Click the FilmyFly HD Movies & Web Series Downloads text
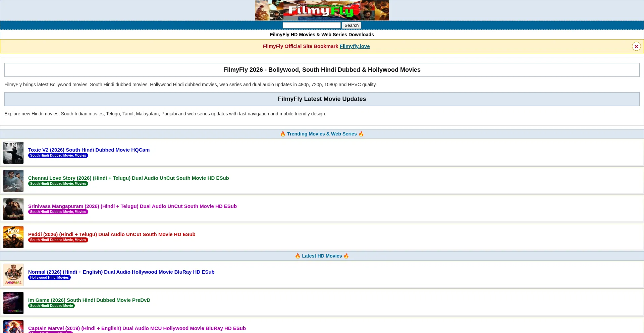 pos(322,35)
